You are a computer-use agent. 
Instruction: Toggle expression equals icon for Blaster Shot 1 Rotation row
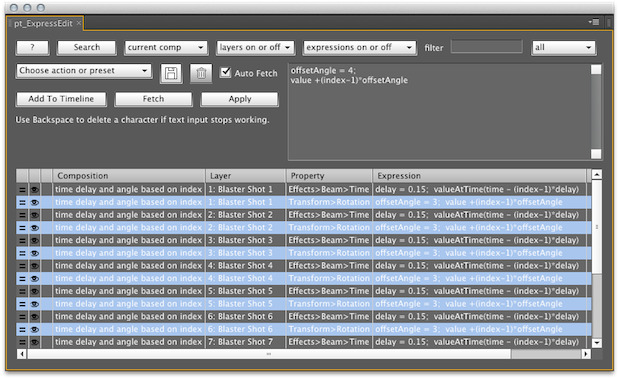(x=23, y=202)
